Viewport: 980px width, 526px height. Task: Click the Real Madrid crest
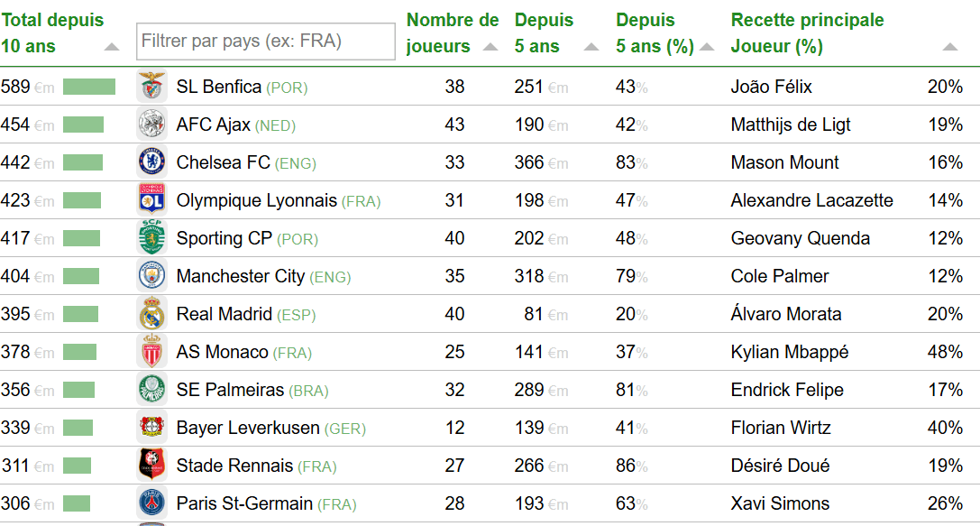pos(151,314)
